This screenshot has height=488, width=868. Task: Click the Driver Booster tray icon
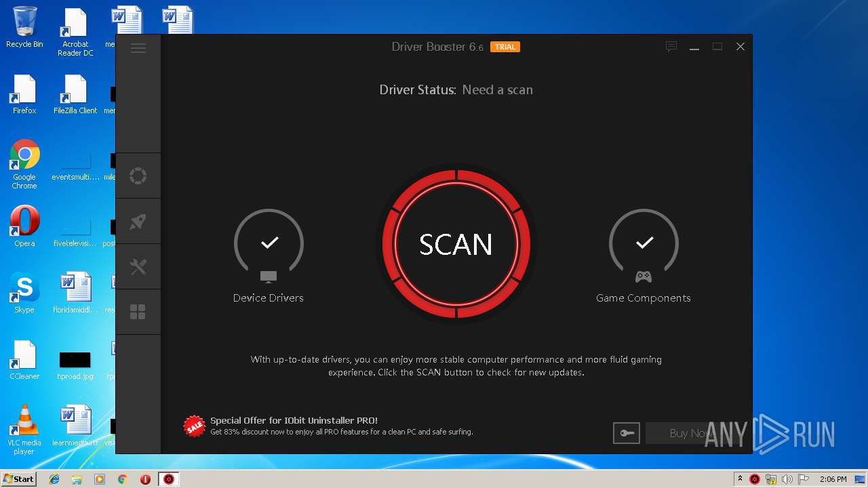pos(755,479)
